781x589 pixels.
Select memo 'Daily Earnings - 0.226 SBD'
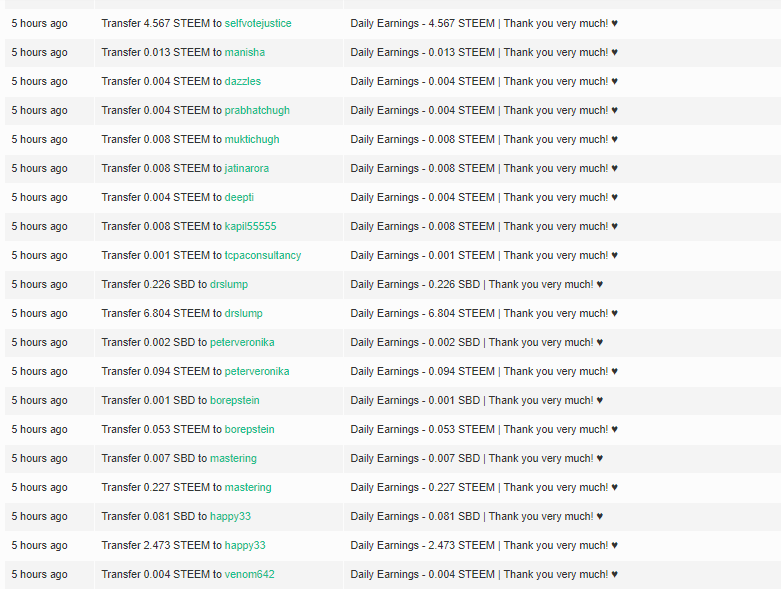point(415,284)
